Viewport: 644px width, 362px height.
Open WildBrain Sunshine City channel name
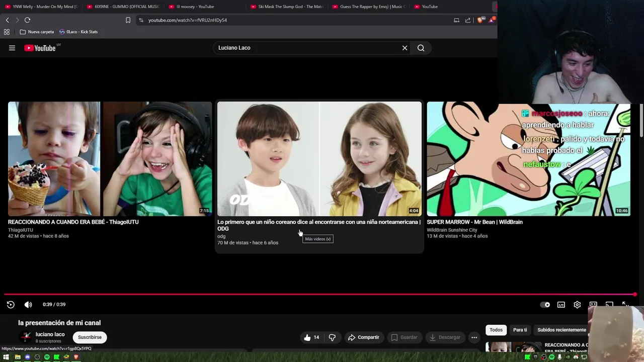pos(452,230)
